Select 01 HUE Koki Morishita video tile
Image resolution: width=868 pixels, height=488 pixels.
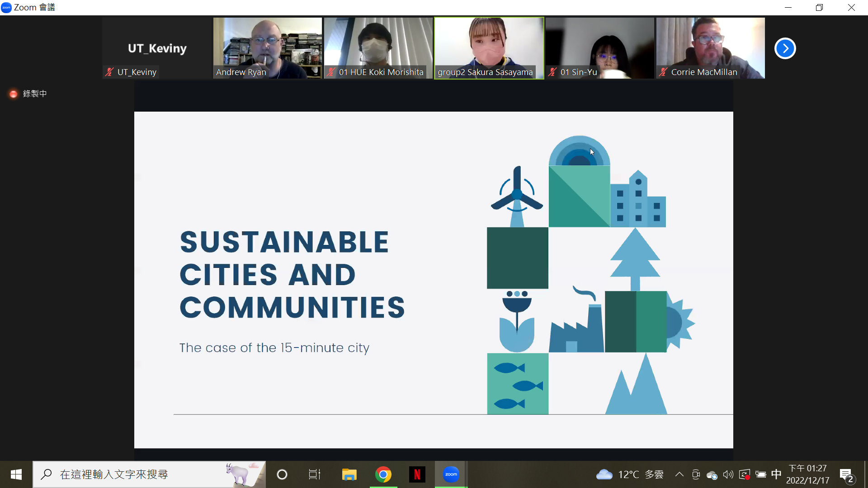(x=378, y=48)
